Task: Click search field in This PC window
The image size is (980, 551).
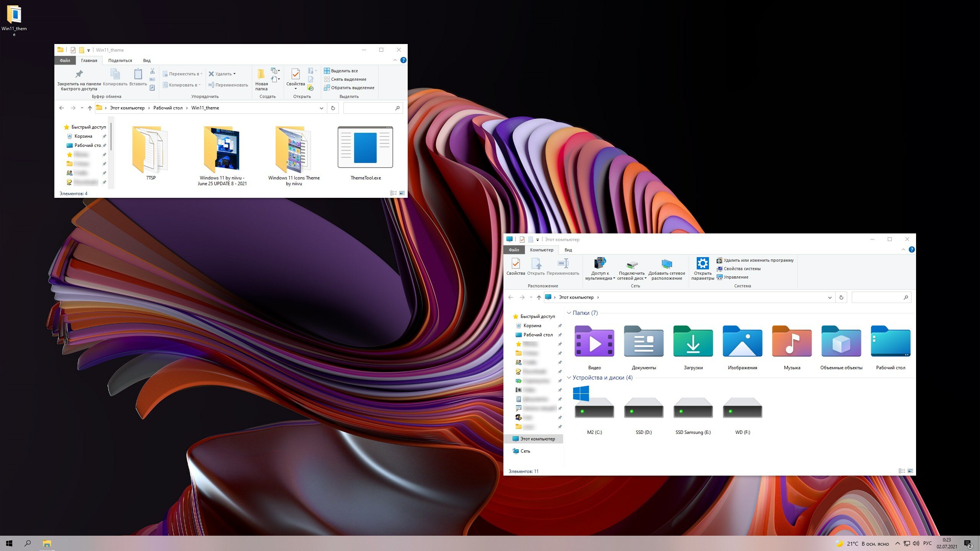Action: [x=881, y=298]
